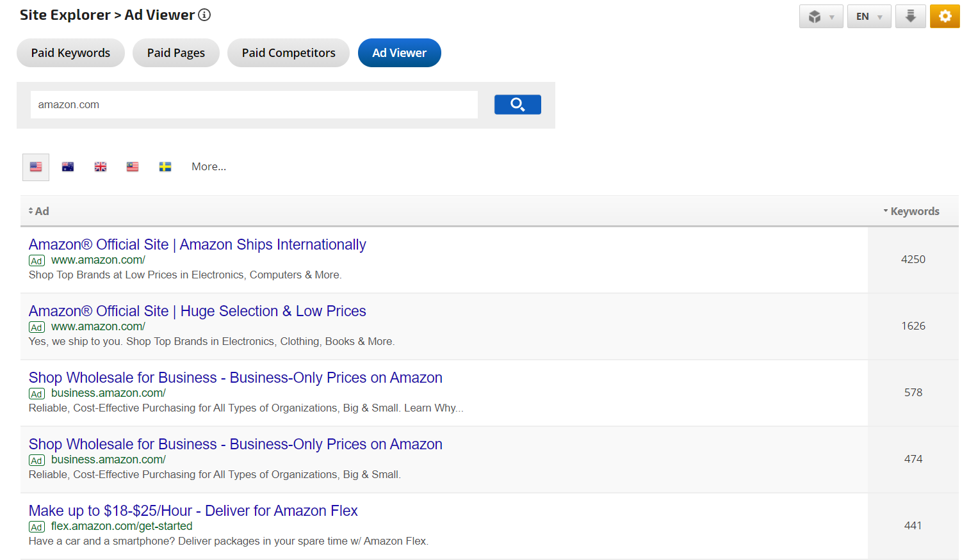This screenshot has height=560, width=978.
Task: Sort by the Keywords column header
Action: click(914, 211)
